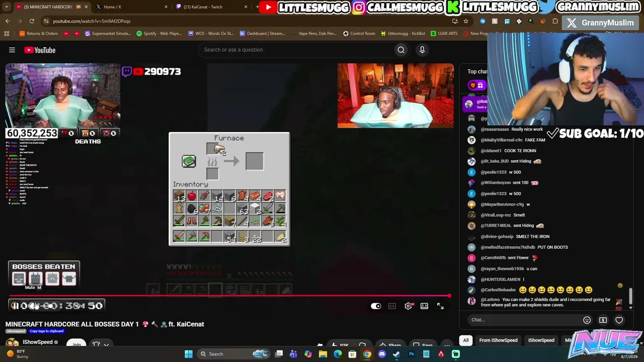Open Super Chat purchase icon in chat
The image size is (644, 362).
tap(603, 320)
